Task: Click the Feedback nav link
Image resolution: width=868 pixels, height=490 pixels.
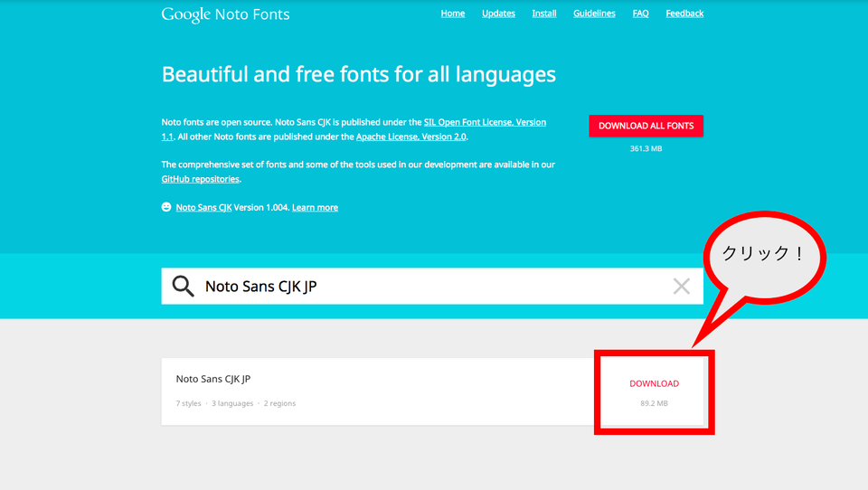Action: click(684, 14)
